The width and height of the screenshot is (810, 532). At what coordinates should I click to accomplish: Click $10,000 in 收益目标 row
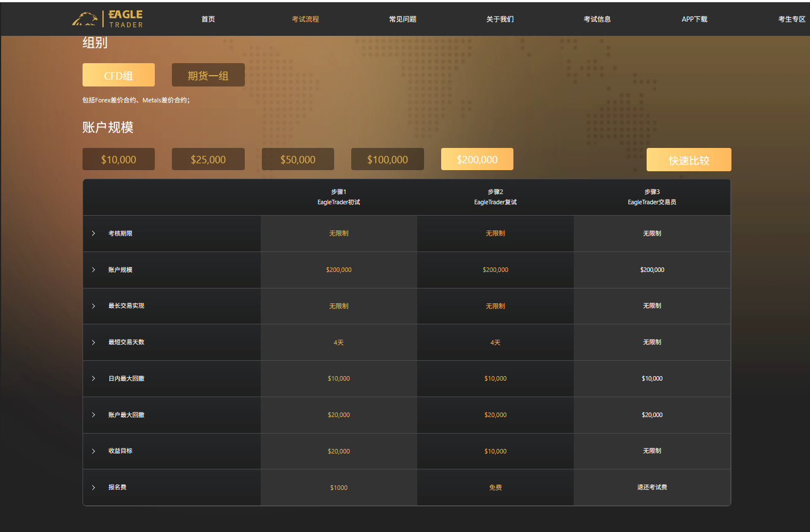(x=495, y=451)
